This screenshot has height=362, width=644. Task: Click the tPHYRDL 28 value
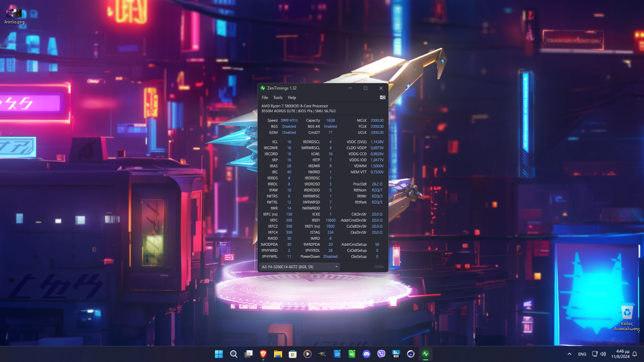pos(330,250)
